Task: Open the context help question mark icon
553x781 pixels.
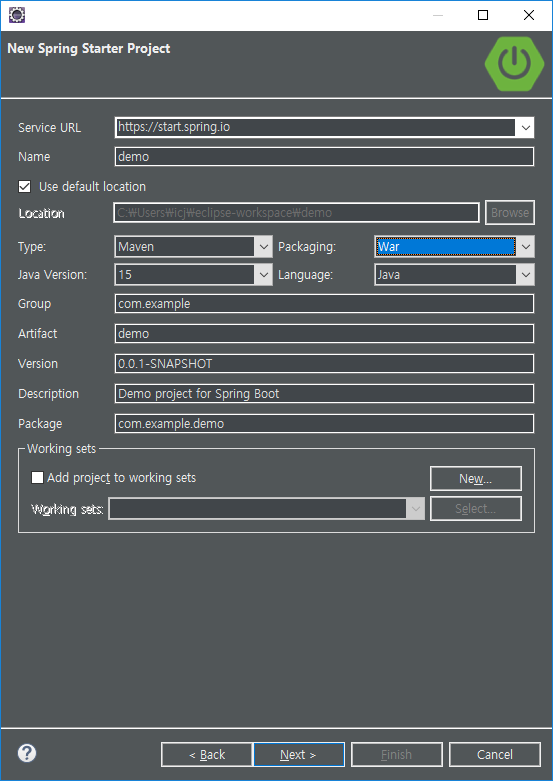Action: pos(27,753)
